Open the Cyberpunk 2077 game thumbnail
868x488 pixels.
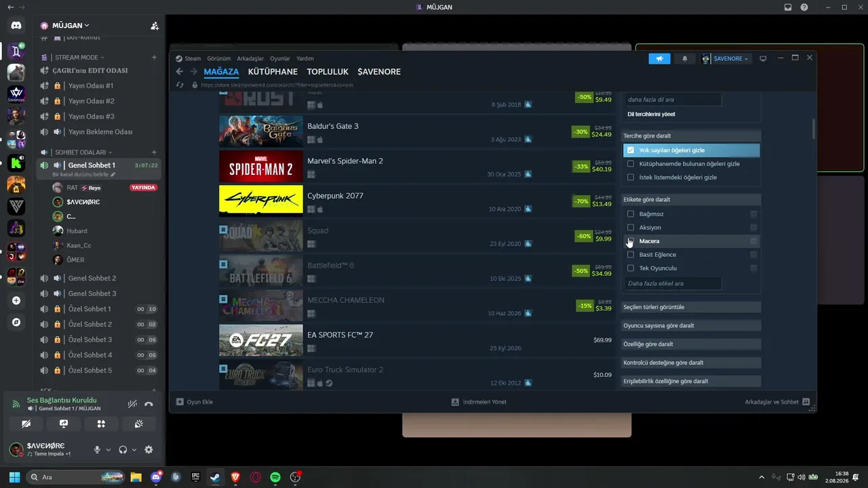(x=261, y=200)
